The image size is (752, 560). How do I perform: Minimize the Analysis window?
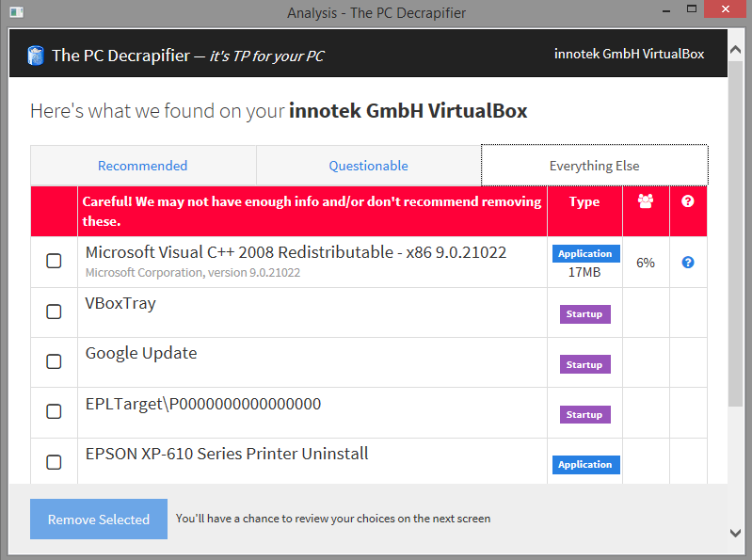pos(666,10)
